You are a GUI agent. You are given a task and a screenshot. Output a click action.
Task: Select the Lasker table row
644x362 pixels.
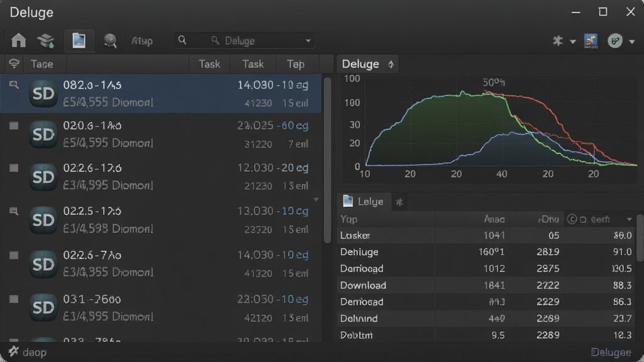pos(486,235)
